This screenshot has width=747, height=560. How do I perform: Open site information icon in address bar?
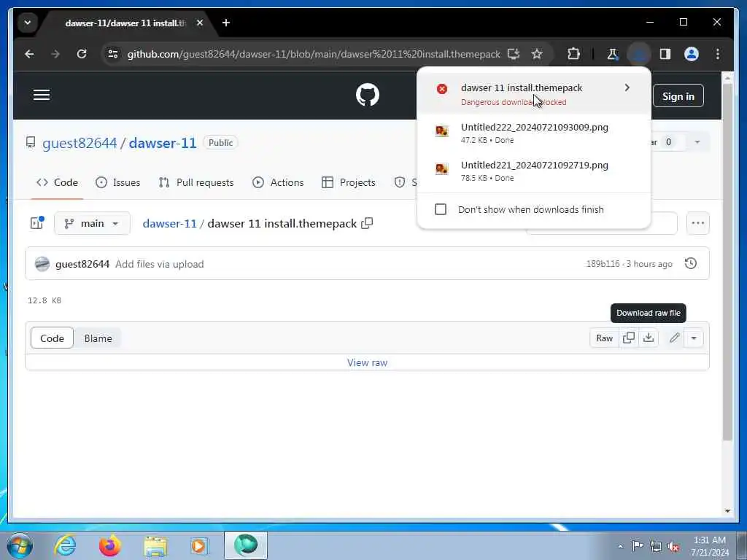[x=113, y=54]
